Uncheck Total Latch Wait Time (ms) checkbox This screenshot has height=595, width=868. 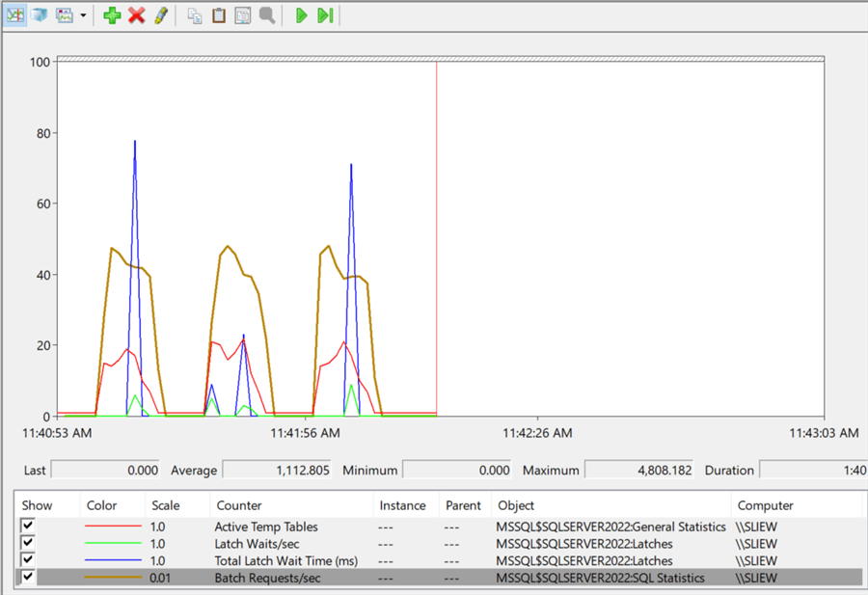pyautogui.click(x=28, y=559)
